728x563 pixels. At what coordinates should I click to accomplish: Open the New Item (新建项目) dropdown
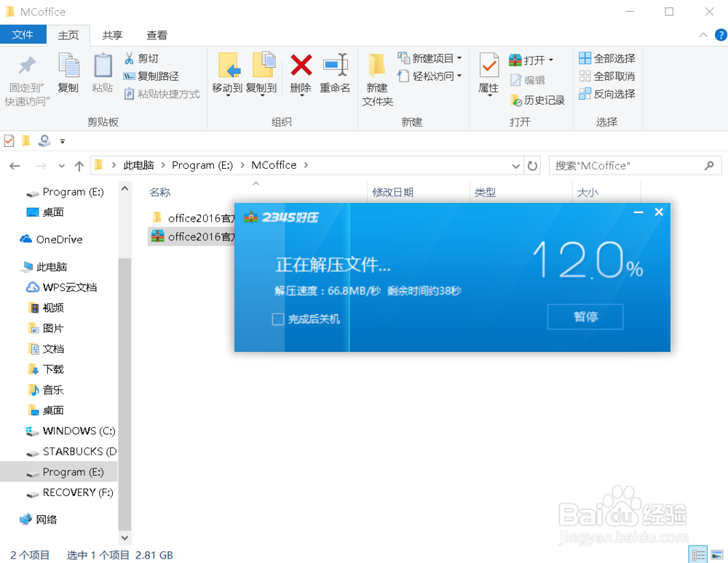click(430, 58)
